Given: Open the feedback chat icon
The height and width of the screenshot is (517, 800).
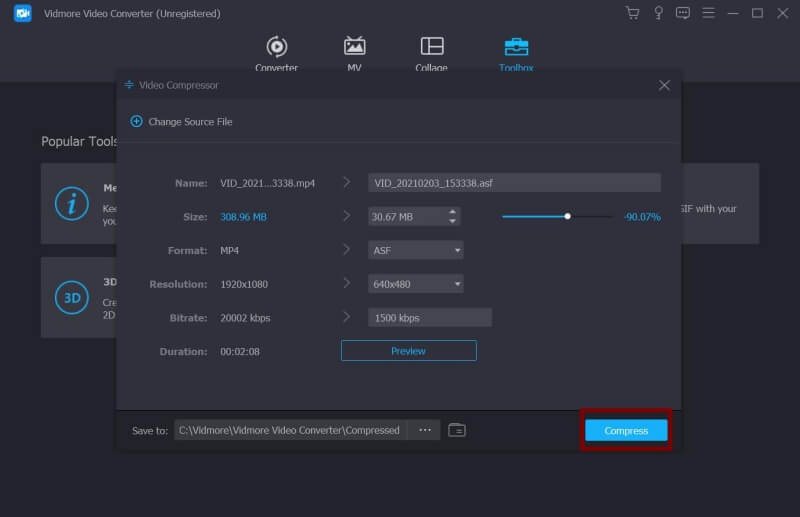Looking at the screenshot, I should [683, 13].
